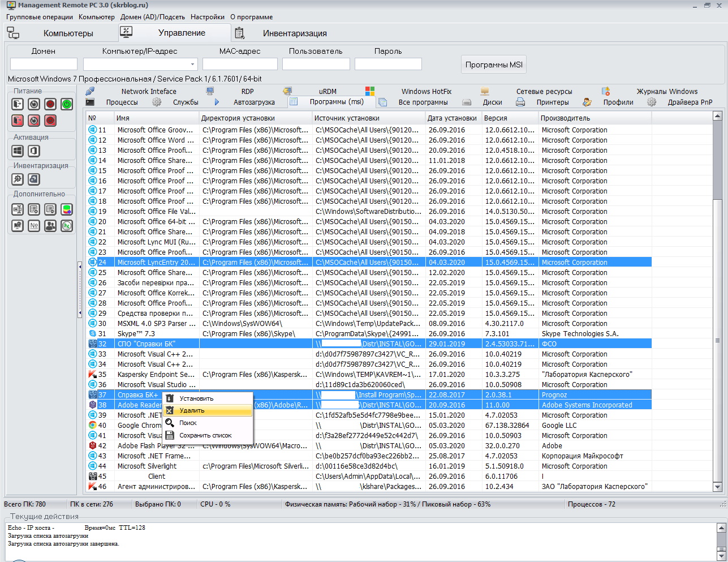Open the Сетевые ресурсы tab
This screenshot has height=562, width=728.
(544, 91)
